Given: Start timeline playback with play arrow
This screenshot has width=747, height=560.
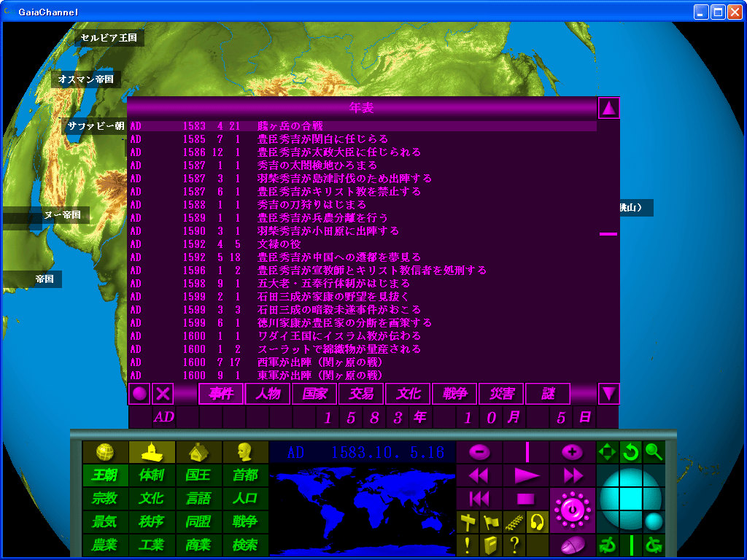Looking at the screenshot, I should pyautogui.click(x=526, y=475).
